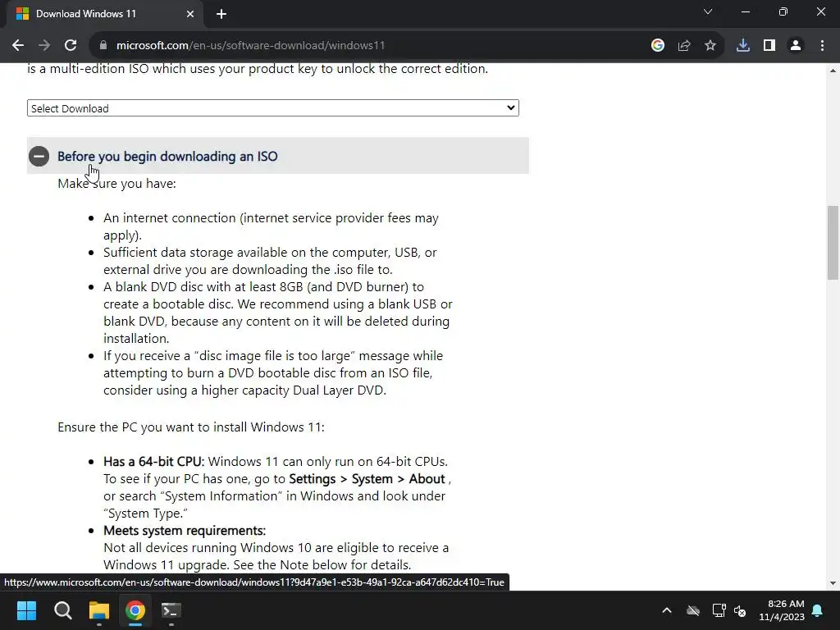This screenshot has height=630, width=840.
Task: Open the notifications bell
Action: point(818,610)
